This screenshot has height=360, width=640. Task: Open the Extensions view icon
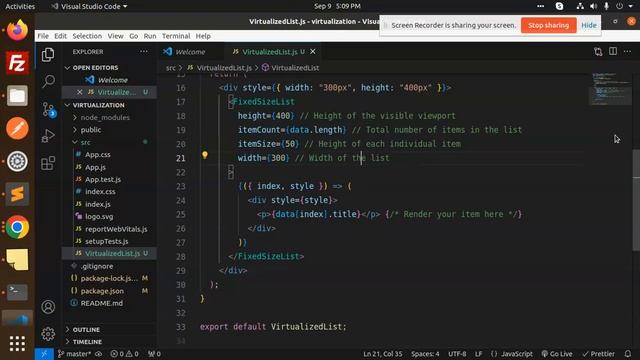click(48, 163)
